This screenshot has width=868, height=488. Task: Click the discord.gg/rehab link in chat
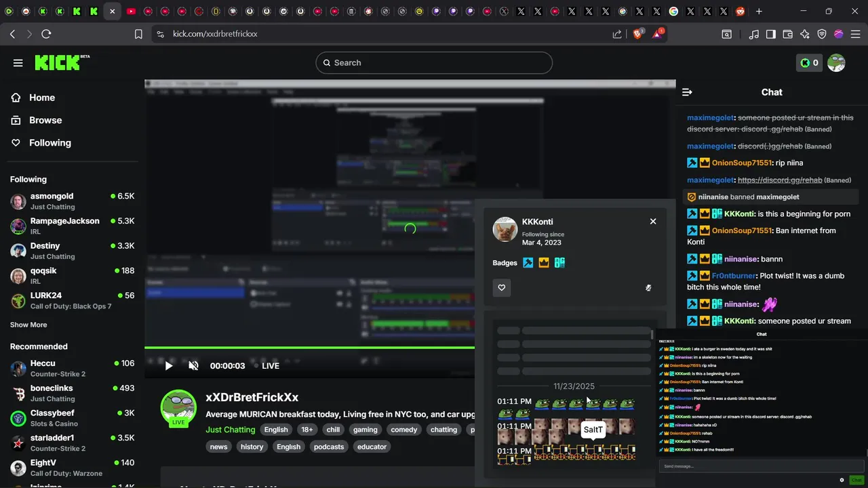[x=780, y=180]
